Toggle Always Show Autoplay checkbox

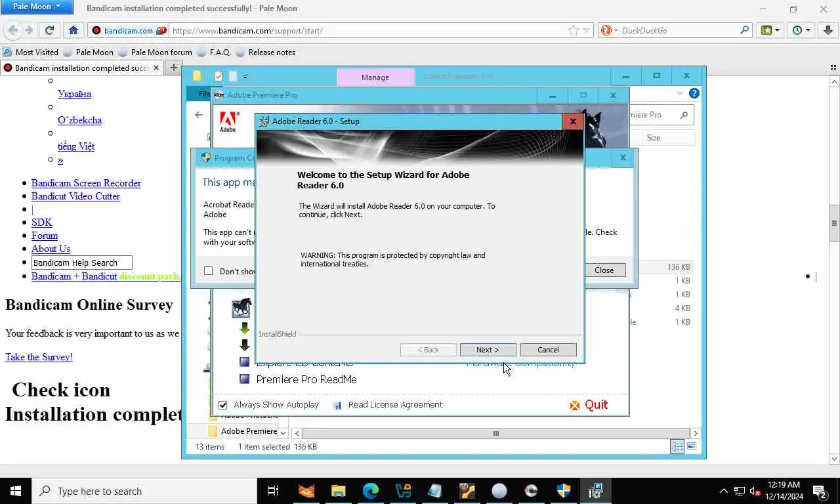(223, 405)
